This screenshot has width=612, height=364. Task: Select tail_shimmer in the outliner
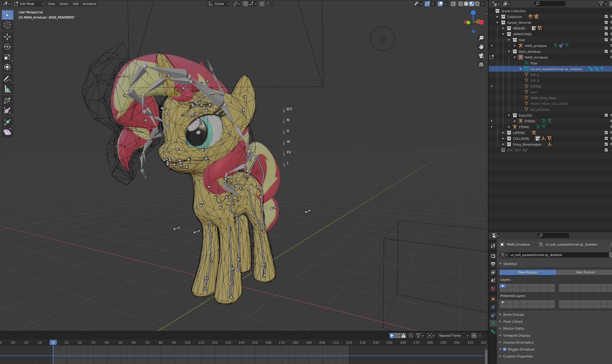tap(540, 109)
